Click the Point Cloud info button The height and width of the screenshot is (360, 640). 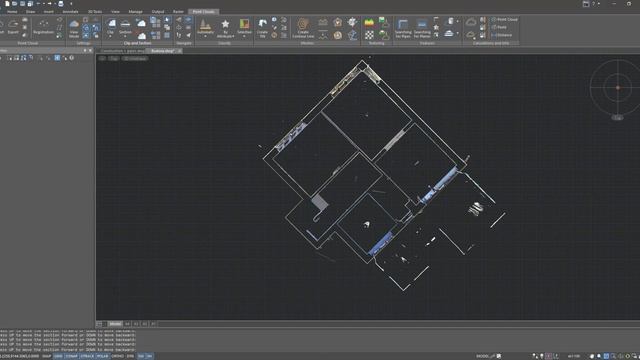click(504, 19)
